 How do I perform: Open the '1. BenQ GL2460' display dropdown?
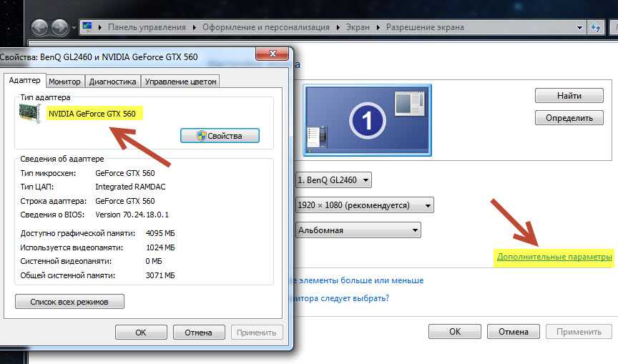(333, 180)
